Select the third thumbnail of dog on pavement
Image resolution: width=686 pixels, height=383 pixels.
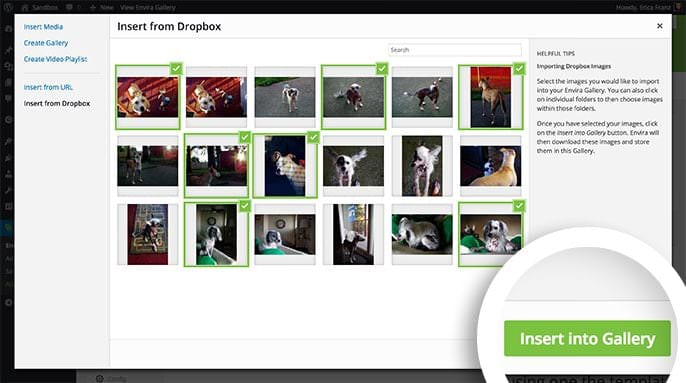tap(285, 97)
